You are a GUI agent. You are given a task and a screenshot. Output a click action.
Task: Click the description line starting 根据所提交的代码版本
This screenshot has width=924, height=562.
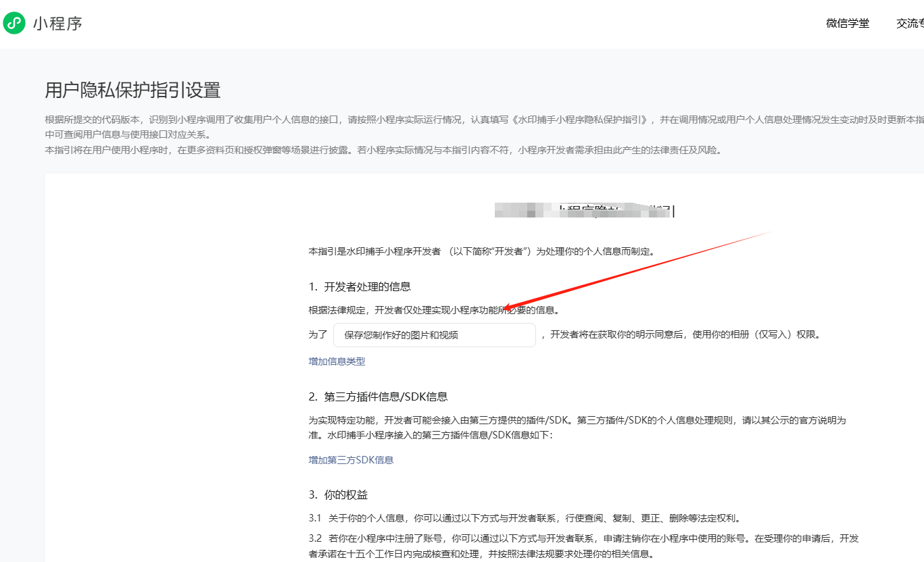(x=484, y=126)
